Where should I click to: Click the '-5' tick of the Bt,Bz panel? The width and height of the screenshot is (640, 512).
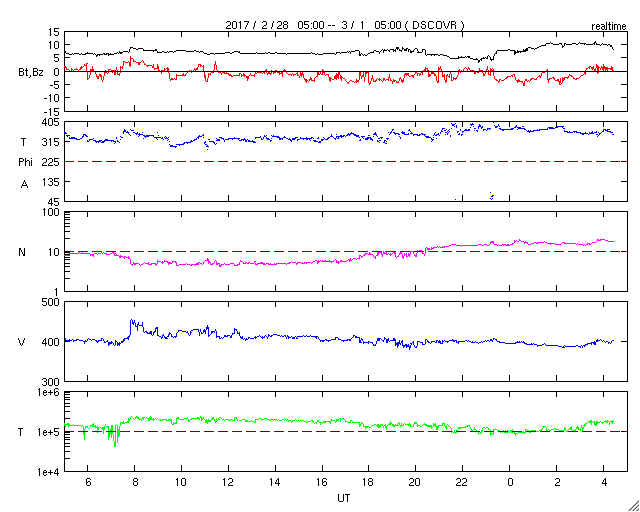pos(54,85)
